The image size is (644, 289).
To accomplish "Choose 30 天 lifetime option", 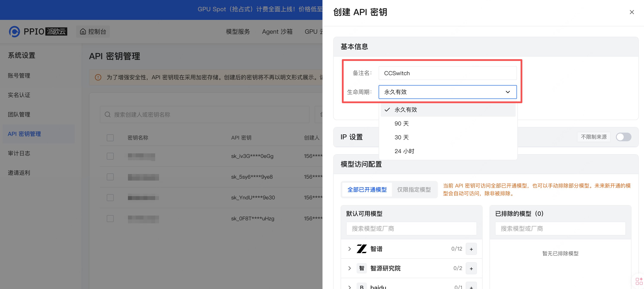I will [x=448, y=137].
